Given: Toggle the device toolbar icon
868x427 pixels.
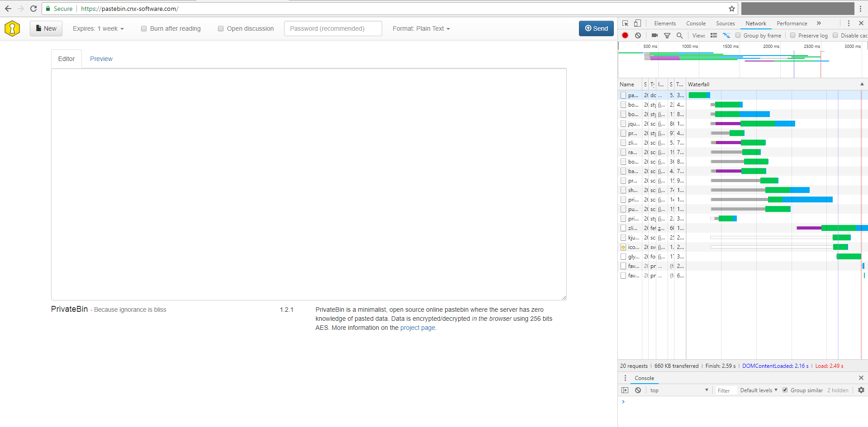Looking at the screenshot, I should tap(638, 23).
